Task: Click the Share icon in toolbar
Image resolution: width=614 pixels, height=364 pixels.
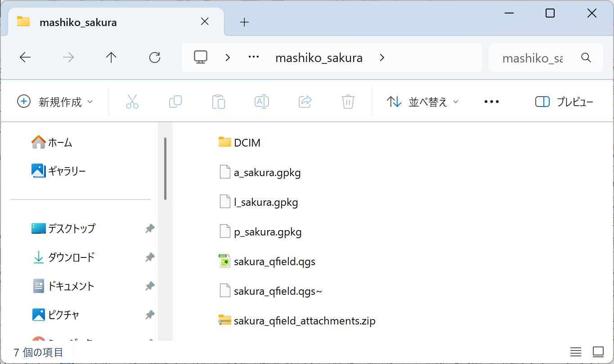Action: 305,102
